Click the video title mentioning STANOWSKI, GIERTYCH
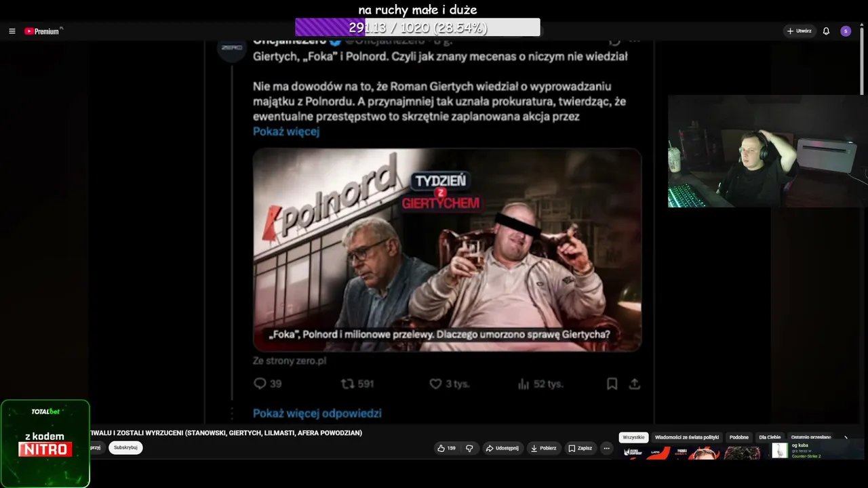The height and width of the screenshot is (488, 868). pos(226,433)
